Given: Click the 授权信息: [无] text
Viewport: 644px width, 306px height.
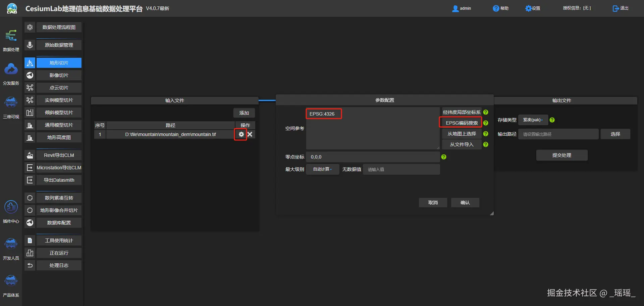Looking at the screenshot, I should point(577,8).
